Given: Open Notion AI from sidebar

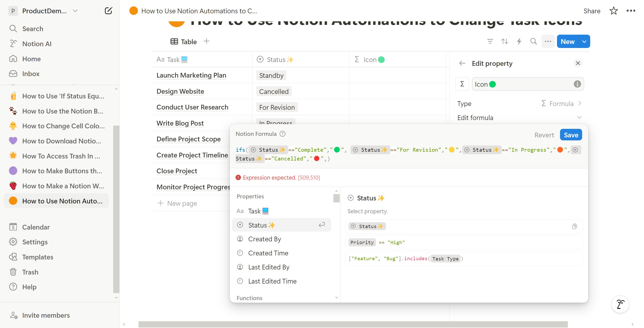Looking at the screenshot, I should point(37,44).
